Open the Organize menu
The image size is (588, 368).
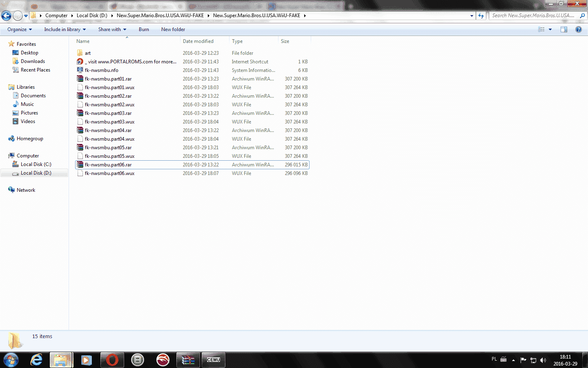tap(20, 29)
